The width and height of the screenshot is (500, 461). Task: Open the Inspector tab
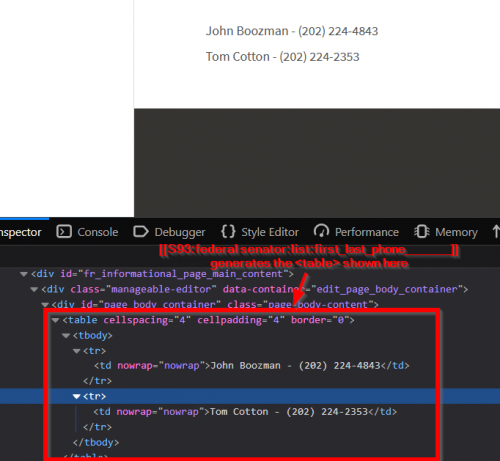click(21, 232)
